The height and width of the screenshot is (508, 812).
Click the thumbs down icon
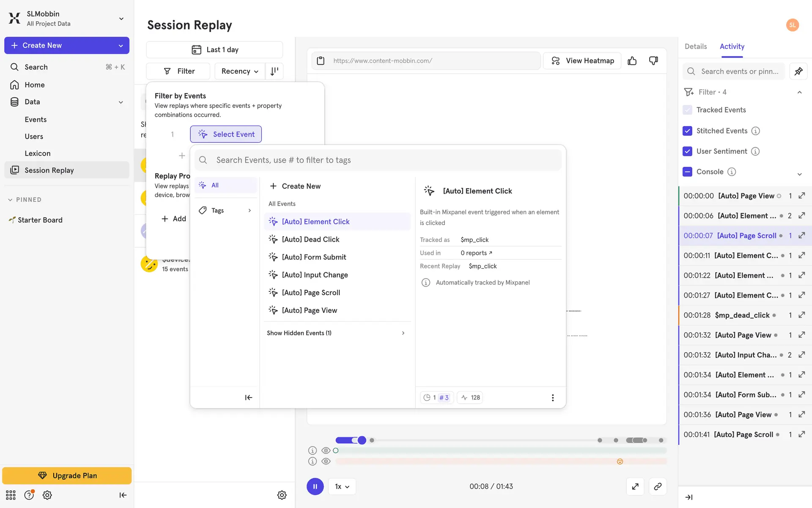(653, 61)
